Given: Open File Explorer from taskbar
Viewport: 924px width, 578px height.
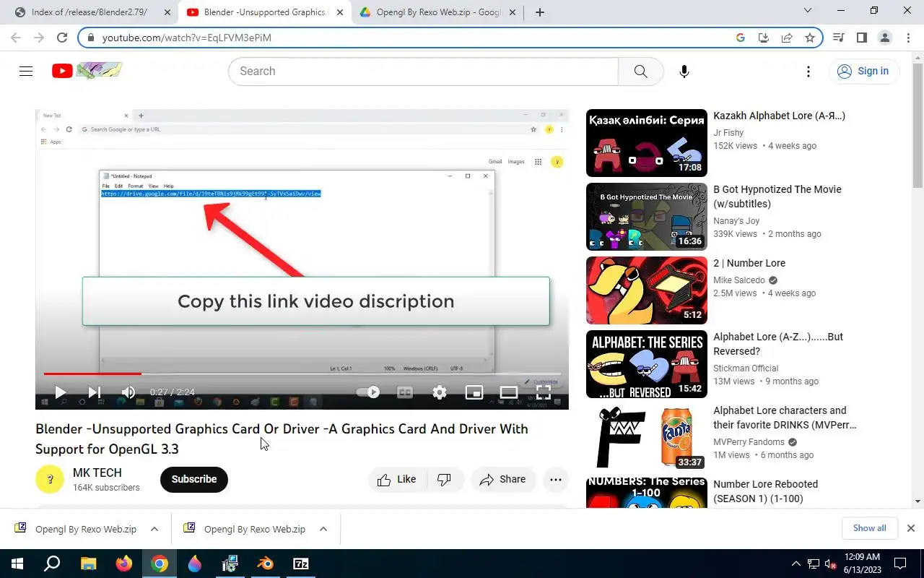Looking at the screenshot, I should pyautogui.click(x=88, y=564).
